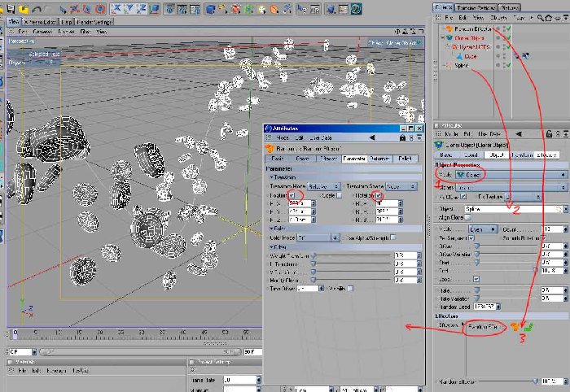570x392 pixels.
Task: Select Spline in the object tree
Action: [462, 66]
